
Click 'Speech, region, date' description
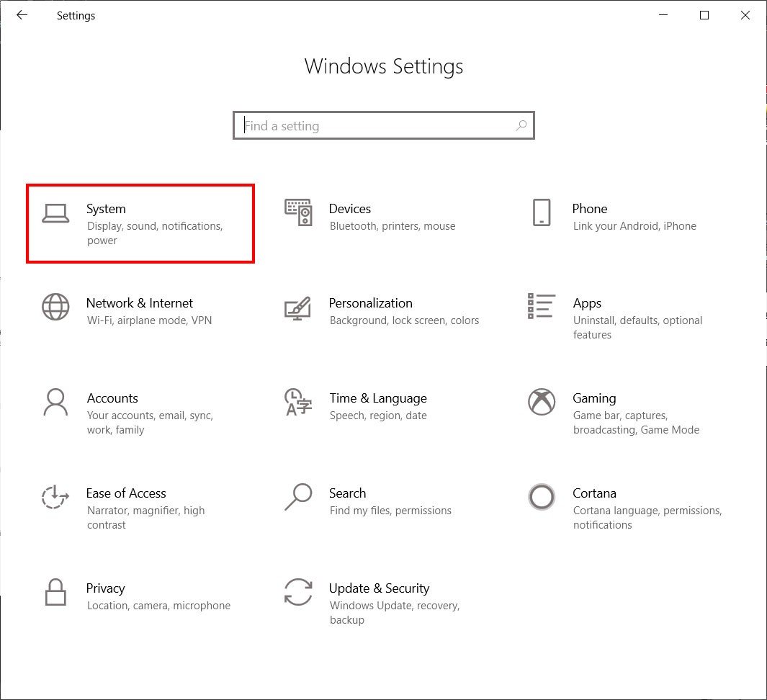377,416
